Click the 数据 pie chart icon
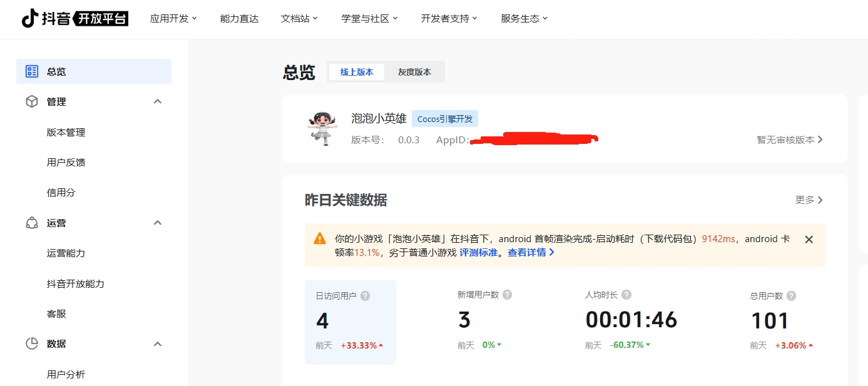The width and height of the screenshot is (868, 386). (32, 343)
